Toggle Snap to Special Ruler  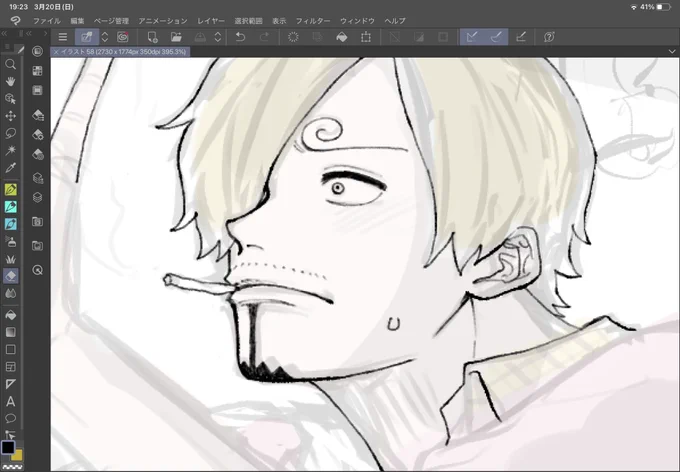pyautogui.click(x=496, y=37)
